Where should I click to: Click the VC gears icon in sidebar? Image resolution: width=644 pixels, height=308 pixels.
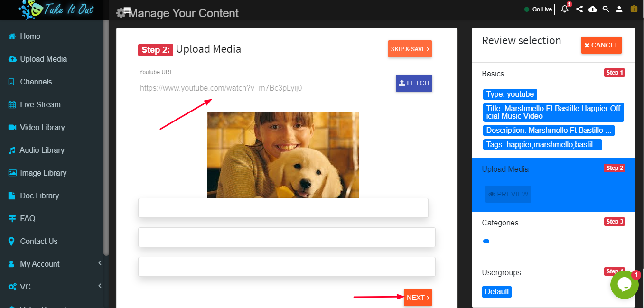click(13, 287)
